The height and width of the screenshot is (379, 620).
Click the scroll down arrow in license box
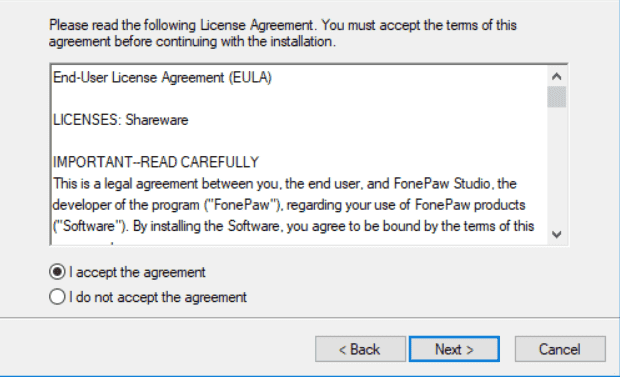pyautogui.click(x=556, y=234)
